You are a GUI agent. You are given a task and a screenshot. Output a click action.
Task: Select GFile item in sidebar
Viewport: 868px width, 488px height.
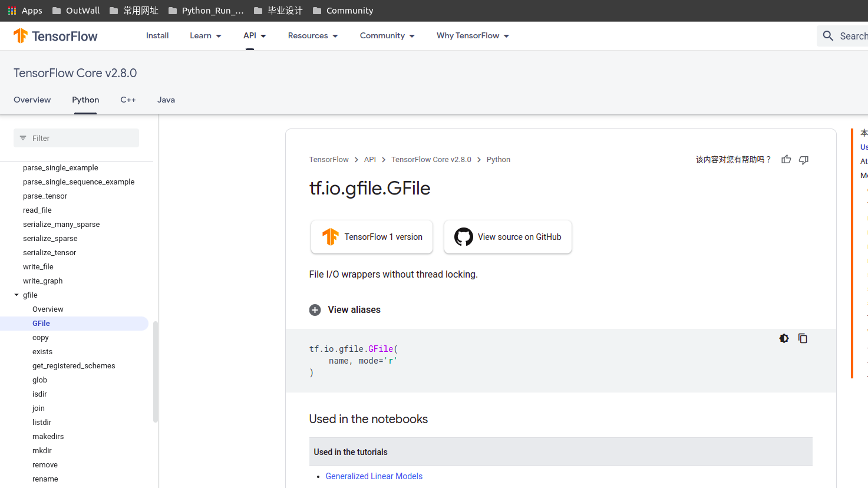(x=41, y=324)
